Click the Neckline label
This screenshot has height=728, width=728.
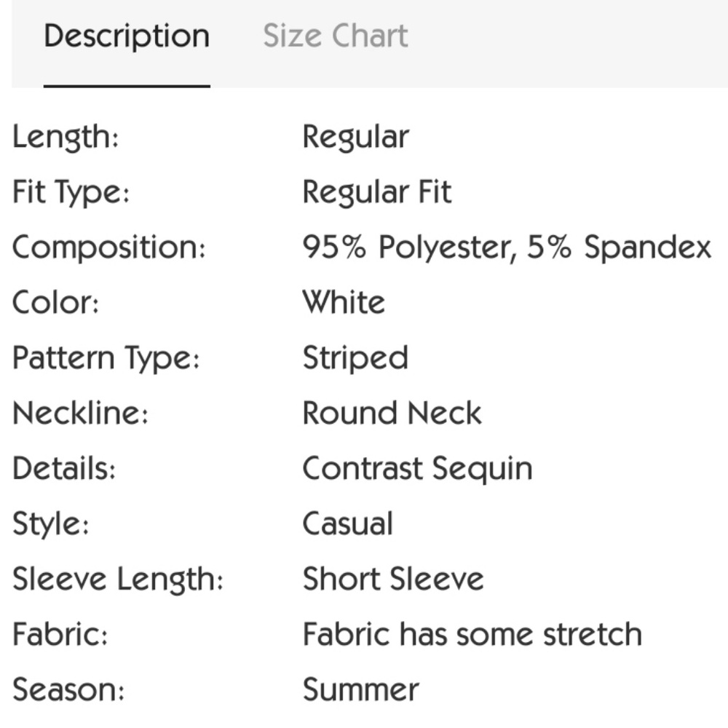click(80, 414)
